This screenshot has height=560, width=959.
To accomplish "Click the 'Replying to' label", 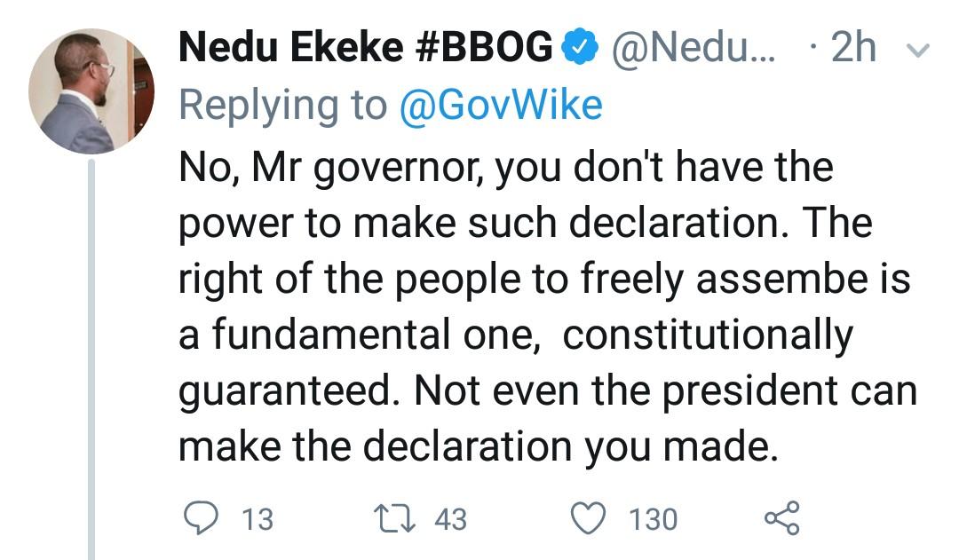I will tap(282, 106).
